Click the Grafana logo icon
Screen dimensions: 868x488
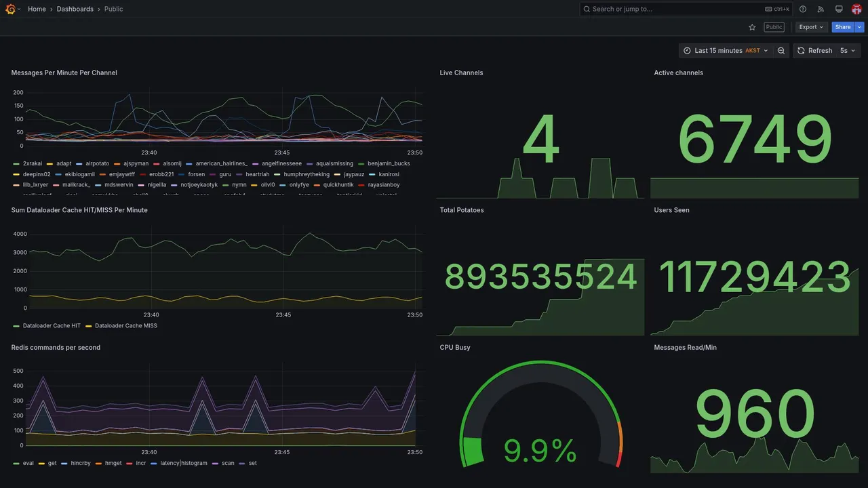[10, 9]
